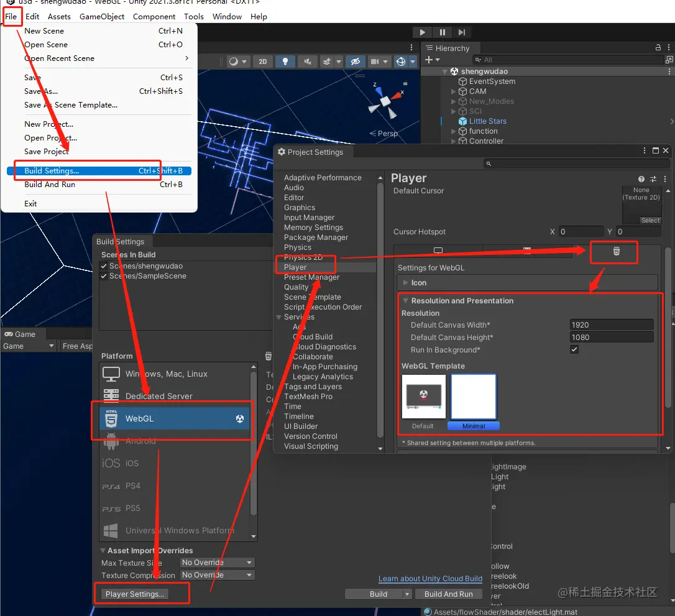Select WebGL platform in Build Settings

[x=175, y=418]
